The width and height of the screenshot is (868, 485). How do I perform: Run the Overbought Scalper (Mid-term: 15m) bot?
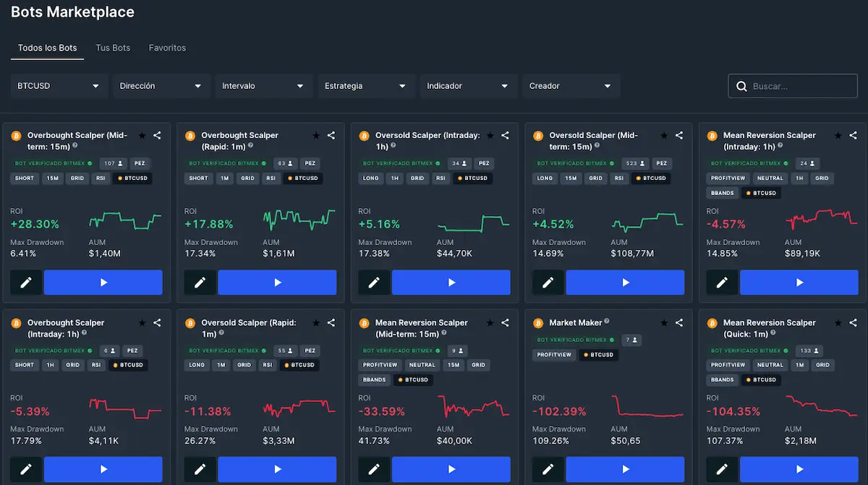pos(103,283)
